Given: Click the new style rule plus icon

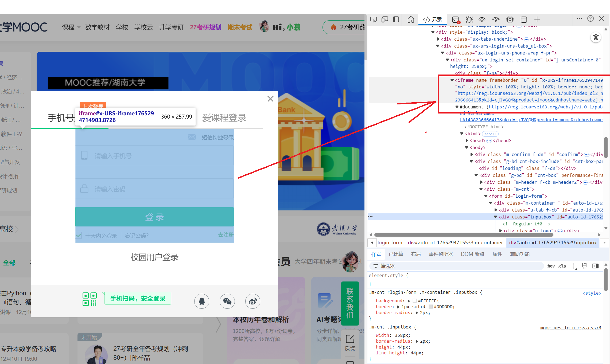Looking at the screenshot, I should tap(574, 266).
